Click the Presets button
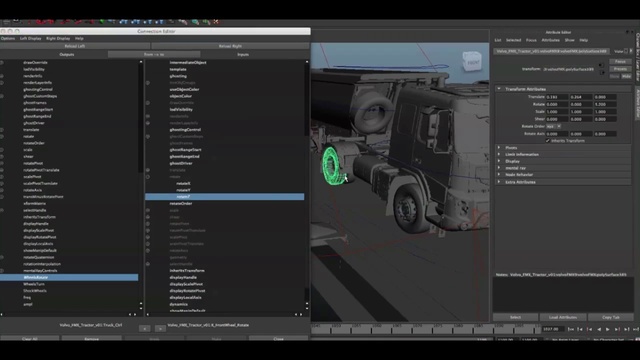The width and height of the screenshot is (640, 360). click(x=620, y=69)
